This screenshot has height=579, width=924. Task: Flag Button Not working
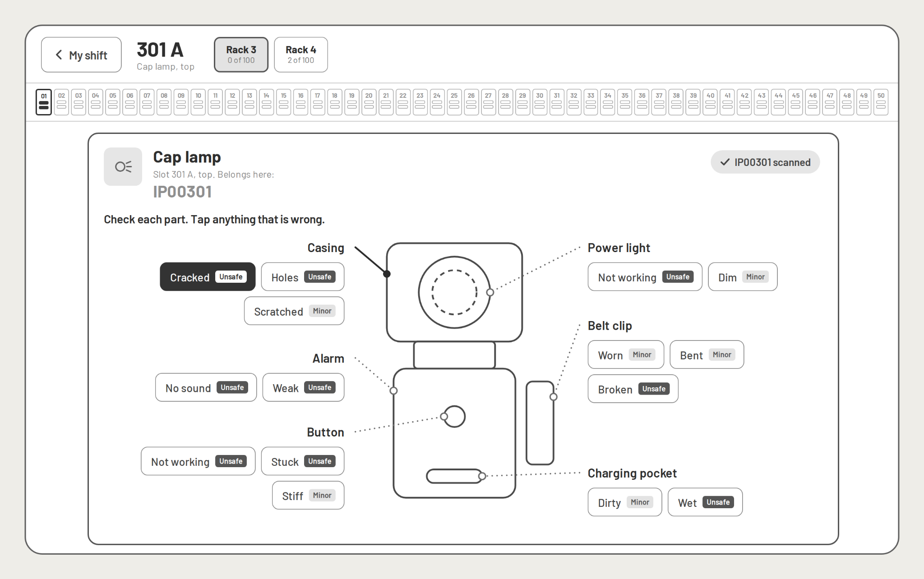pos(198,461)
